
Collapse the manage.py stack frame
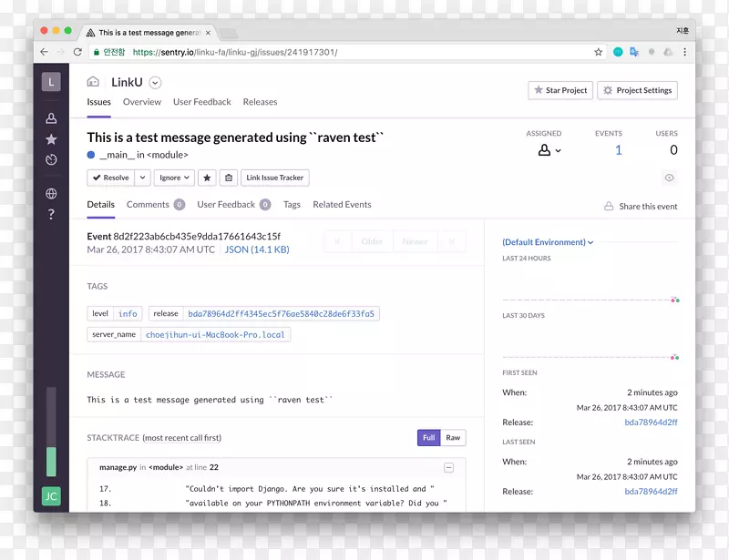448,467
